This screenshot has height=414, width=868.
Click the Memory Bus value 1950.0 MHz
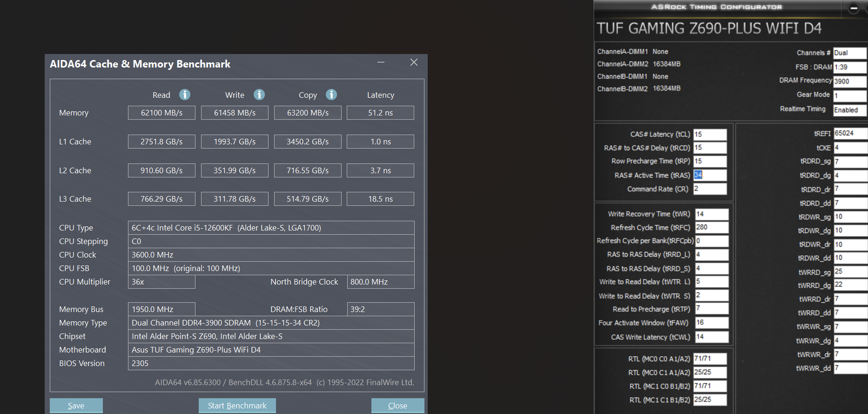coord(161,309)
